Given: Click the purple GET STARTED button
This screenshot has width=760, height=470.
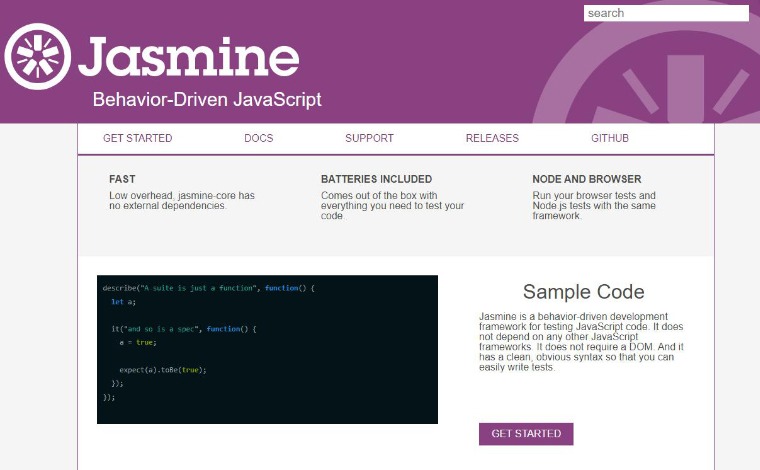Looking at the screenshot, I should coord(526,434).
